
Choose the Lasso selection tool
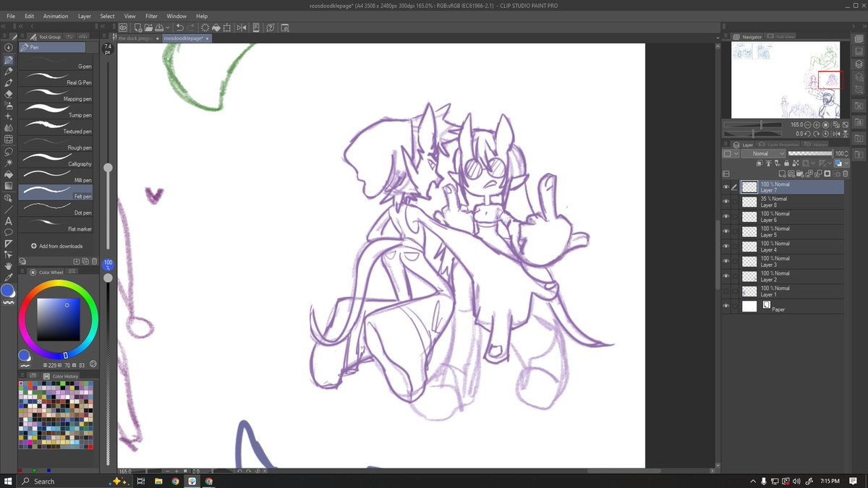click(8, 152)
